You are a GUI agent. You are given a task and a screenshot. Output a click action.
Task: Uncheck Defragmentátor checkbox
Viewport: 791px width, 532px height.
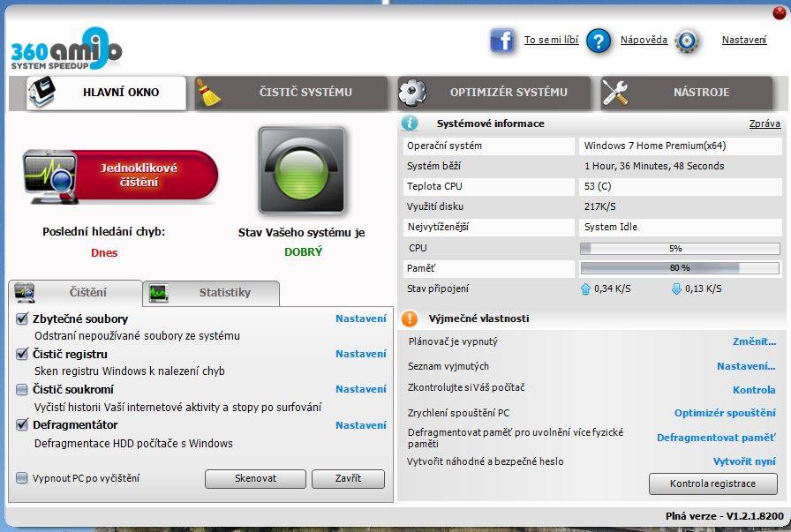pos(22,424)
